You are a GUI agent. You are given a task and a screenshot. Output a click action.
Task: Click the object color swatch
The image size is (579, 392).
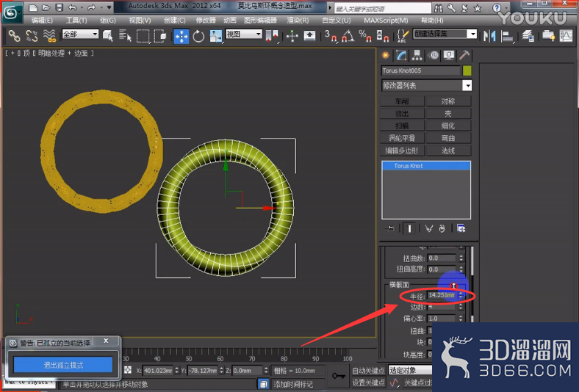point(467,70)
